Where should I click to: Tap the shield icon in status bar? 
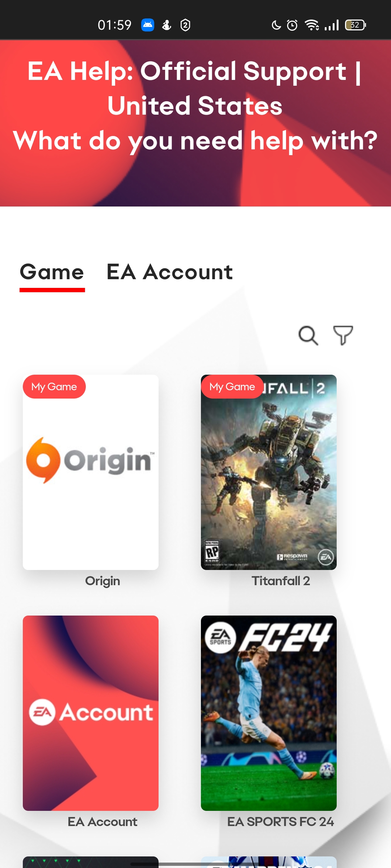[185, 25]
